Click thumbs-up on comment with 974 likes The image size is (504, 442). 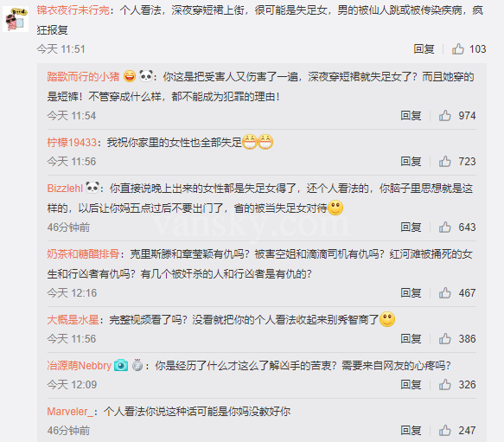(x=445, y=116)
